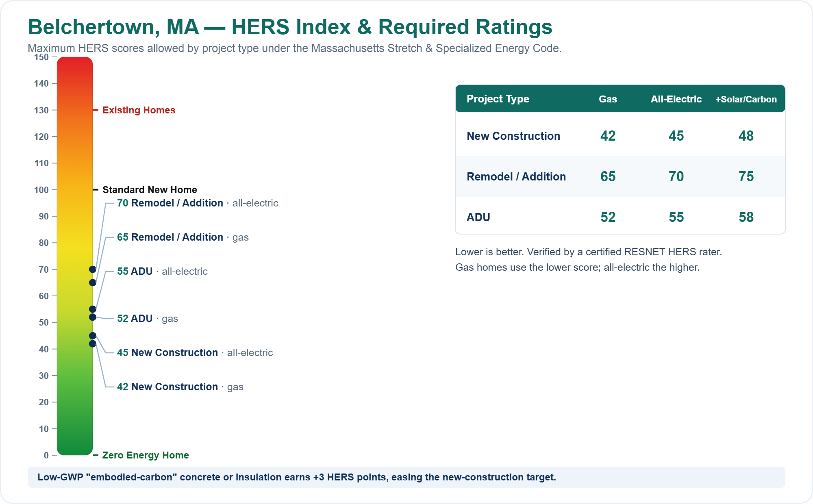The width and height of the screenshot is (813, 504).
Task: Click the 130 axis tick label
Action: pos(41,110)
